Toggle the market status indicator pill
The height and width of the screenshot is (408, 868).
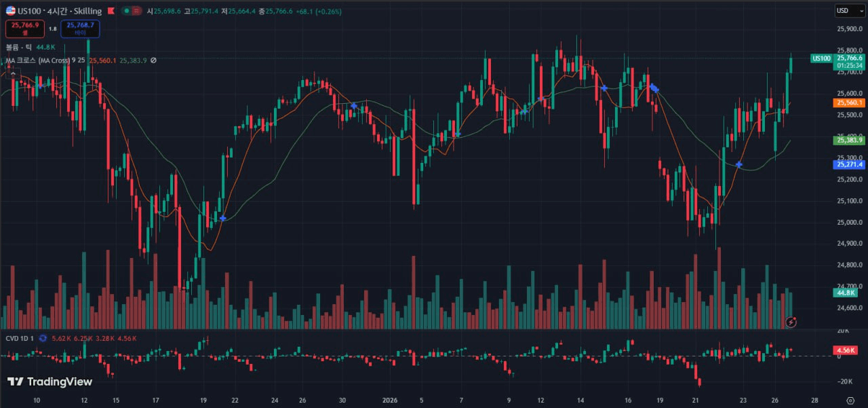[x=132, y=11]
